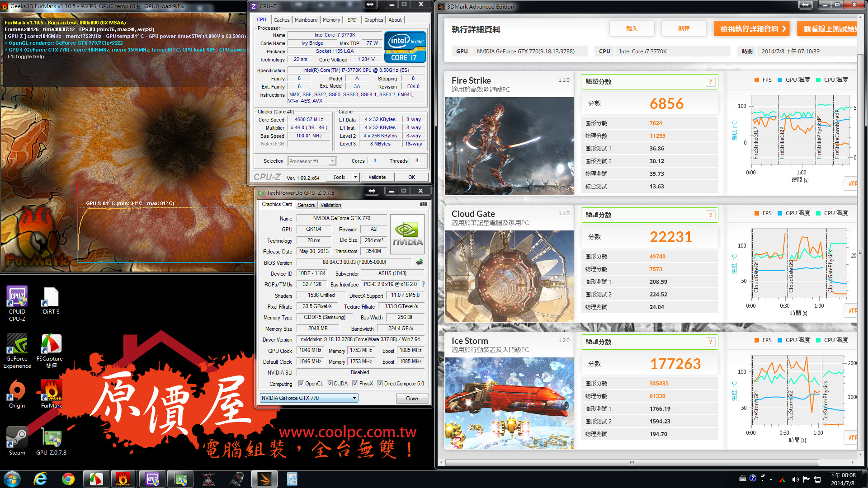Open Google Chrome from the taskbar
This screenshot has width=868, height=488.
(x=68, y=479)
